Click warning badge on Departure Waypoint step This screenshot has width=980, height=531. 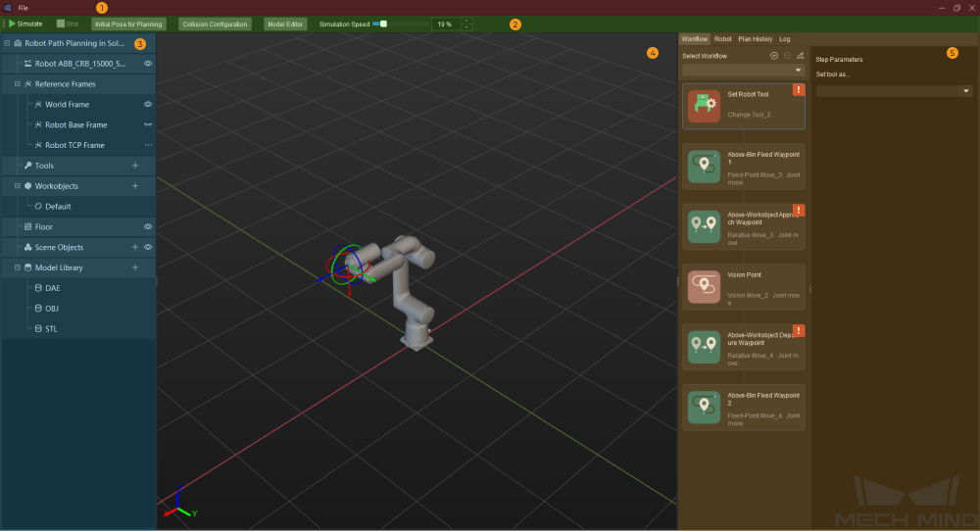pyautogui.click(x=798, y=331)
